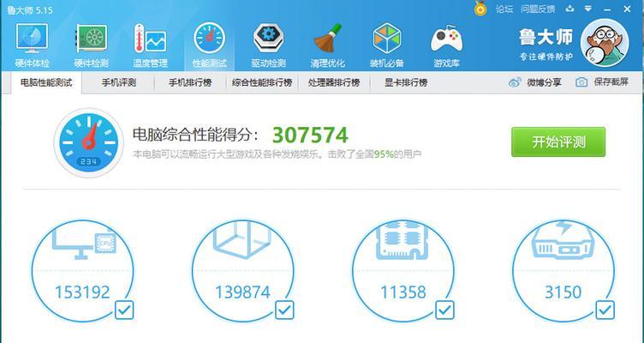Screen dimensions: 644x343
Task: Toggle the checkbox for processor score 153192
Action: [x=124, y=310]
